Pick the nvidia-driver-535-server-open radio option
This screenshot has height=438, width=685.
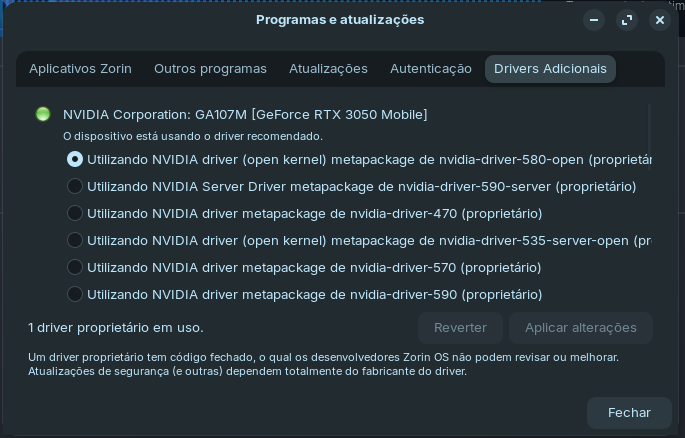pos(75,240)
